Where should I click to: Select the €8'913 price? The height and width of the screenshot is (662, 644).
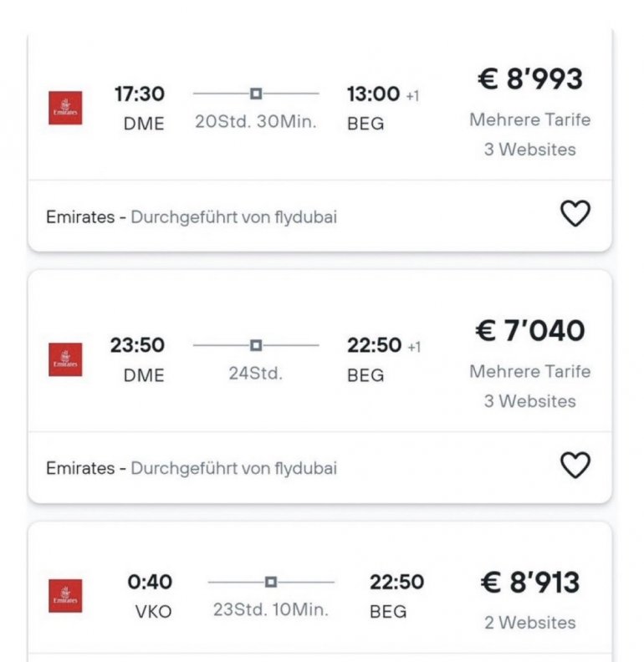[x=529, y=583]
